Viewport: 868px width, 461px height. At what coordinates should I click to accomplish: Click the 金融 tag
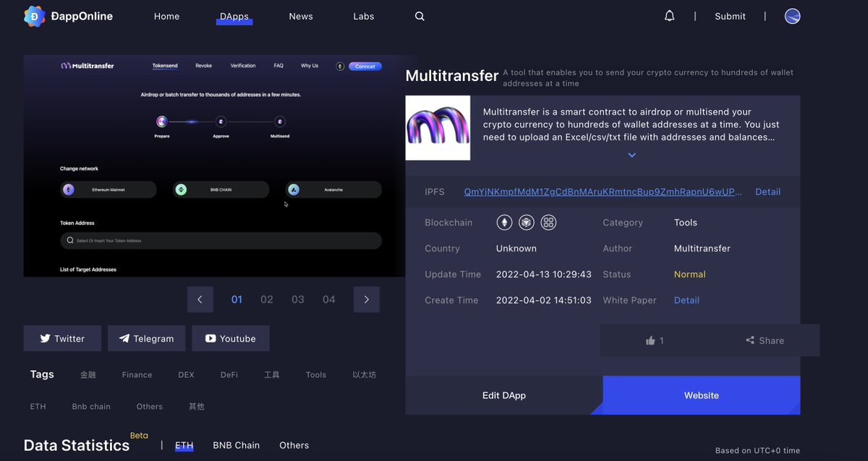[x=88, y=375]
